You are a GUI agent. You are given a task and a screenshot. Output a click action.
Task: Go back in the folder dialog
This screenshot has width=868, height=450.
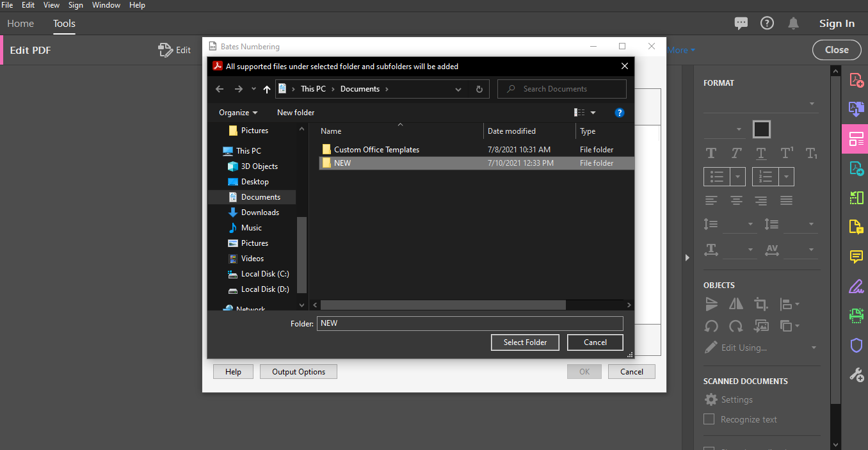point(220,89)
